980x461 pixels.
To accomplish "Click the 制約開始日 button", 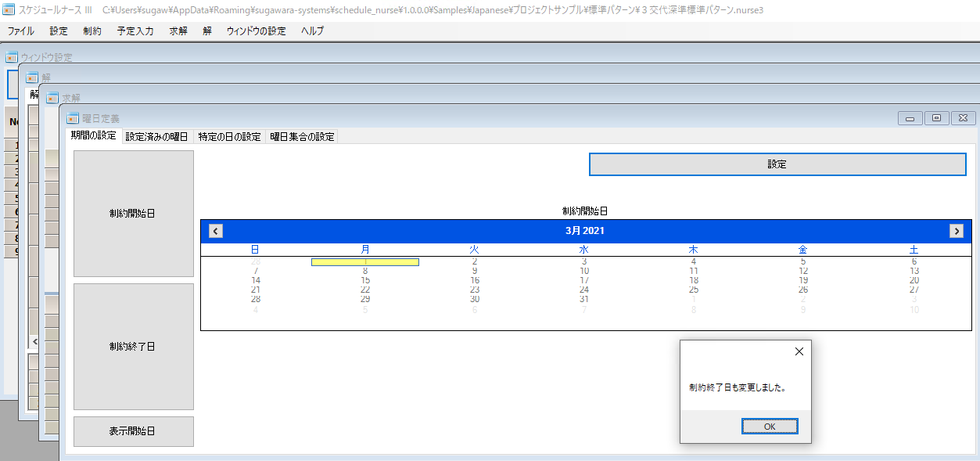I will (x=133, y=214).
